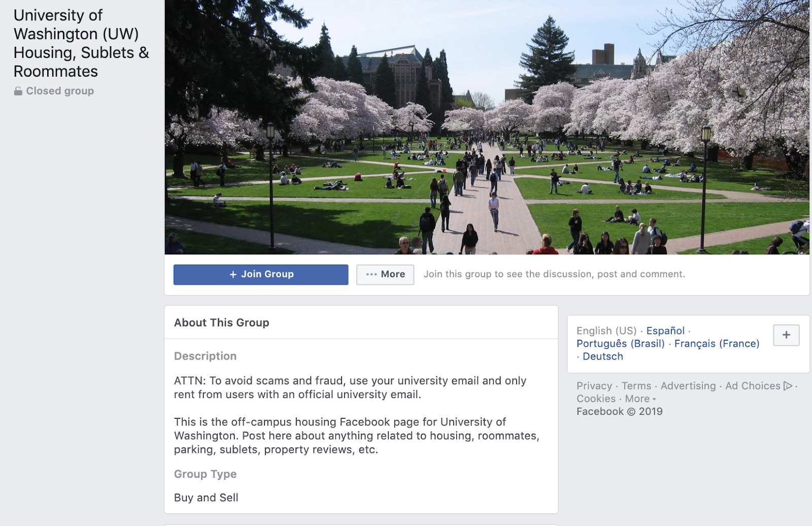Click the Ad Choices triangle icon
Image resolution: width=812 pixels, height=526 pixels.
click(x=788, y=386)
